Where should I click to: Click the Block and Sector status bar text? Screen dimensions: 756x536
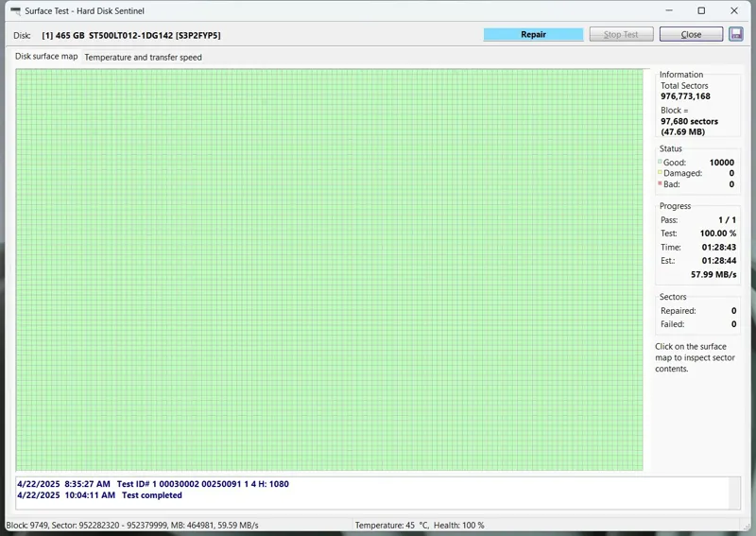132,525
